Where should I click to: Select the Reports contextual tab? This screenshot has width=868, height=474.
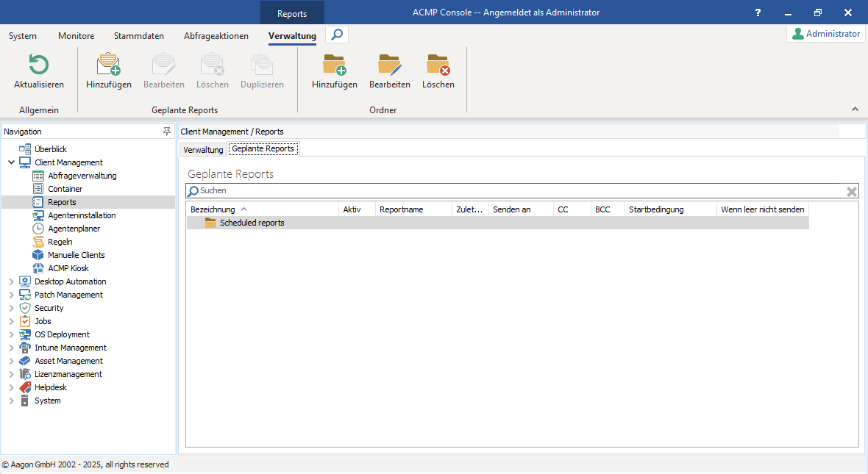click(x=292, y=13)
